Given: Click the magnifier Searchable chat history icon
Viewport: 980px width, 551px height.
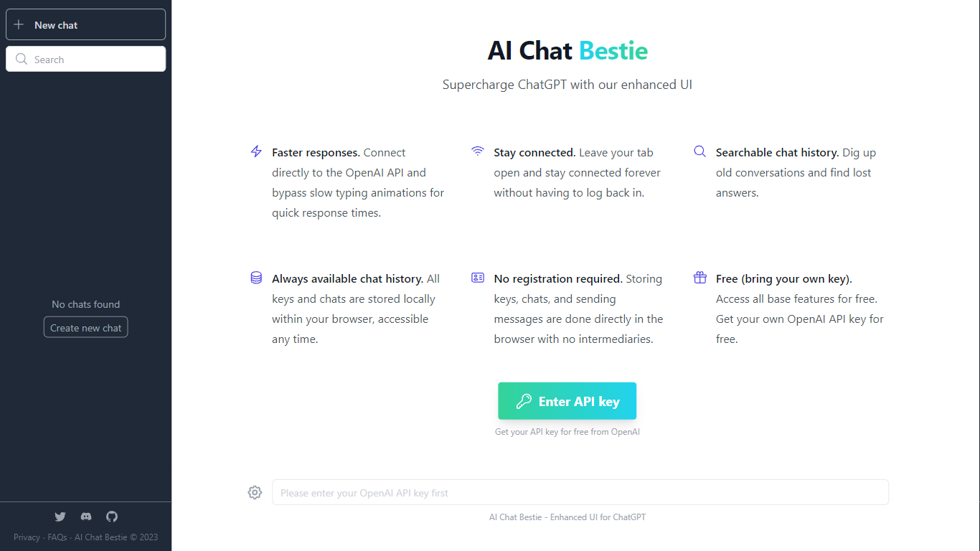Looking at the screenshot, I should (x=699, y=151).
